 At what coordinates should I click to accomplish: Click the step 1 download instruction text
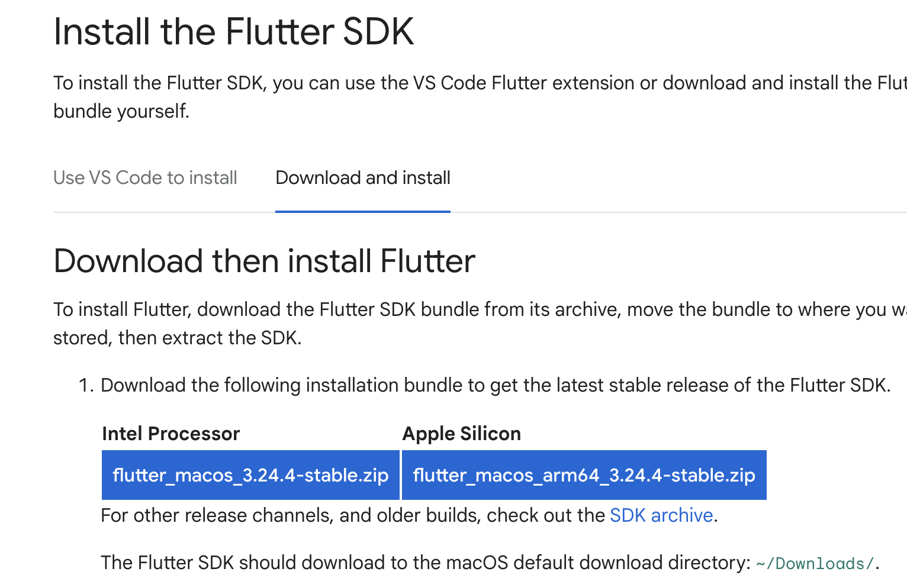496,385
